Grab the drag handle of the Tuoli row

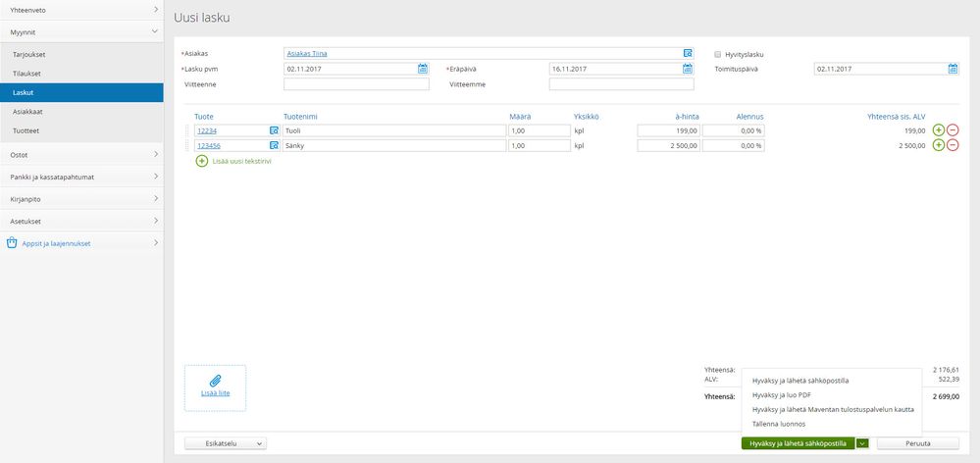[186, 130]
